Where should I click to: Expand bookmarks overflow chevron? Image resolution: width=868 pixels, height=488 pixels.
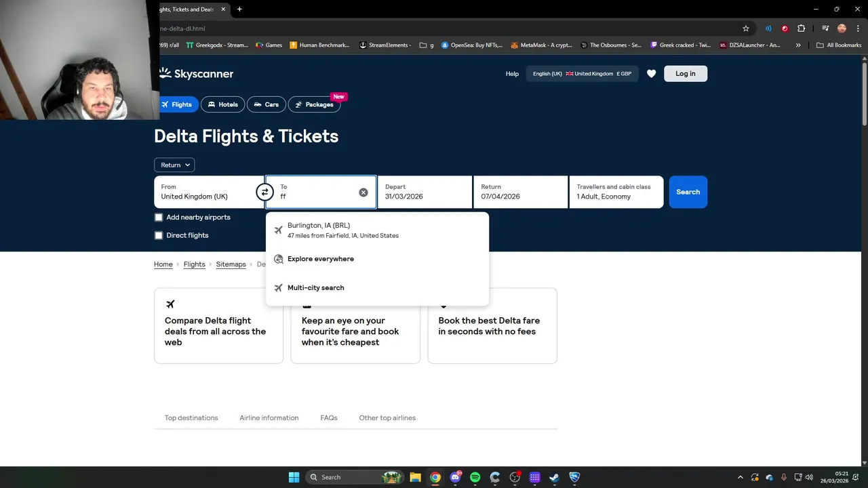click(798, 45)
